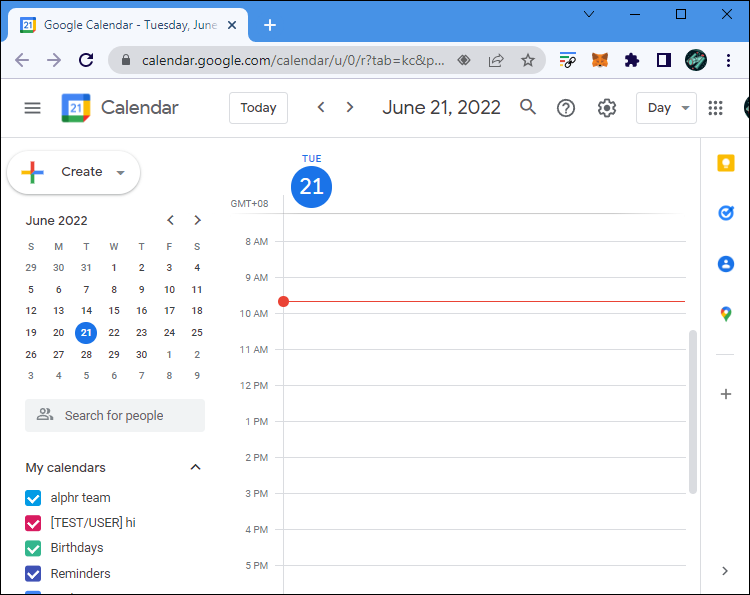The height and width of the screenshot is (595, 750).
Task: Open the link-list browser extension icon
Action: pos(568,60)
